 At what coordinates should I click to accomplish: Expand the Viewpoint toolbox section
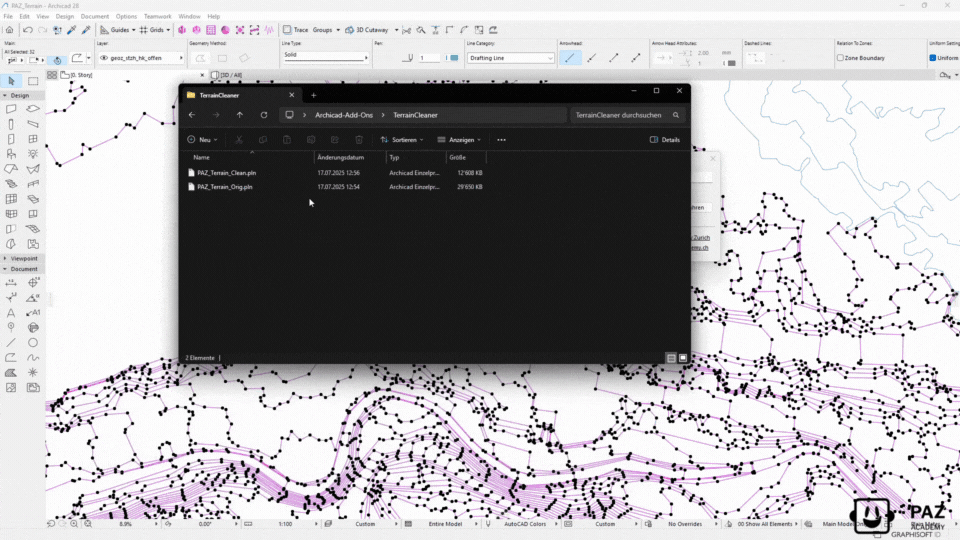(x=5, y=258)
